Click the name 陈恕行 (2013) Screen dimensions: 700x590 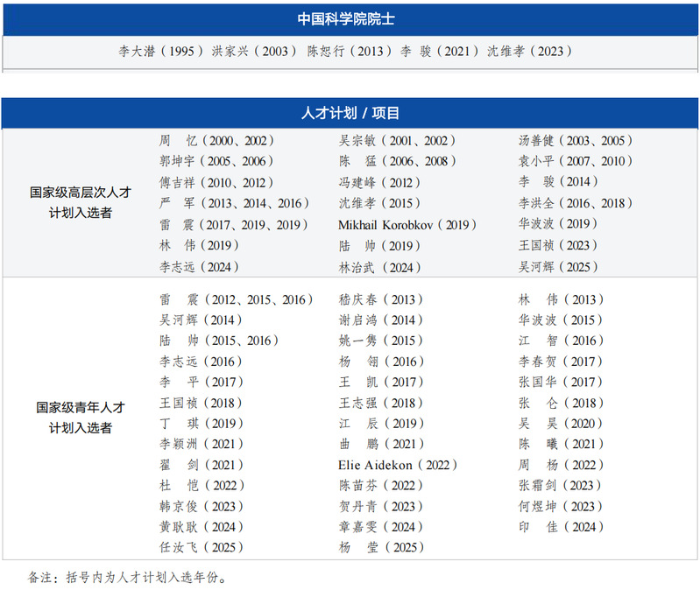coord(350,52)
